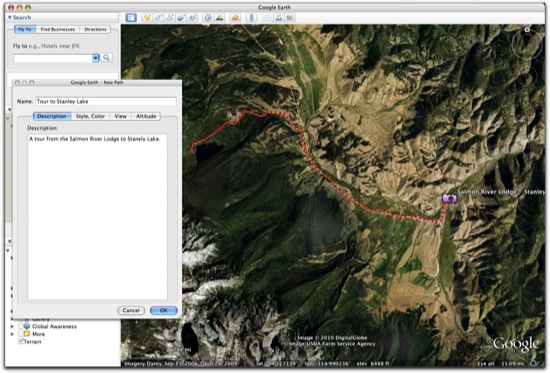Click the Name field in dialog

(x=106, y=101)
